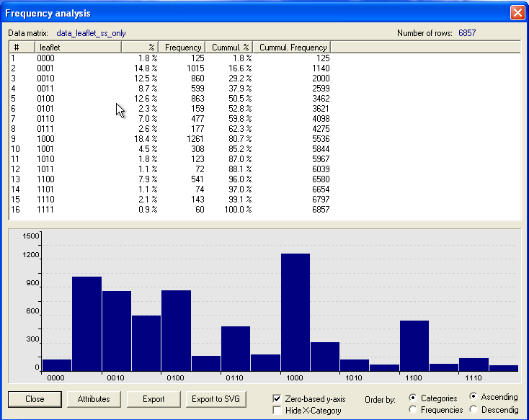This screenshot has width=529, height=420.
Task: Click frequency value 1015
Action: tap(195, 68)
